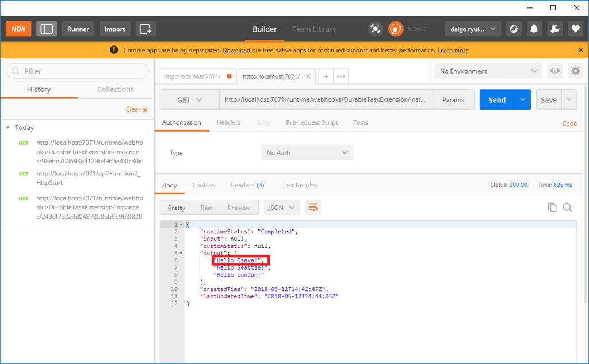Open the tab options ellipsis menu
This screenshot has height=364, width=589.
341,76
